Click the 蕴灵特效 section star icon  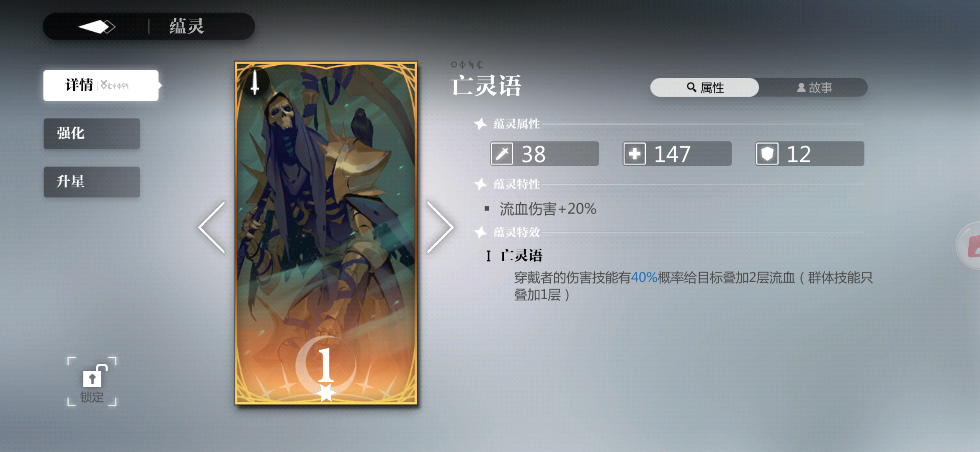coord(480,232)
